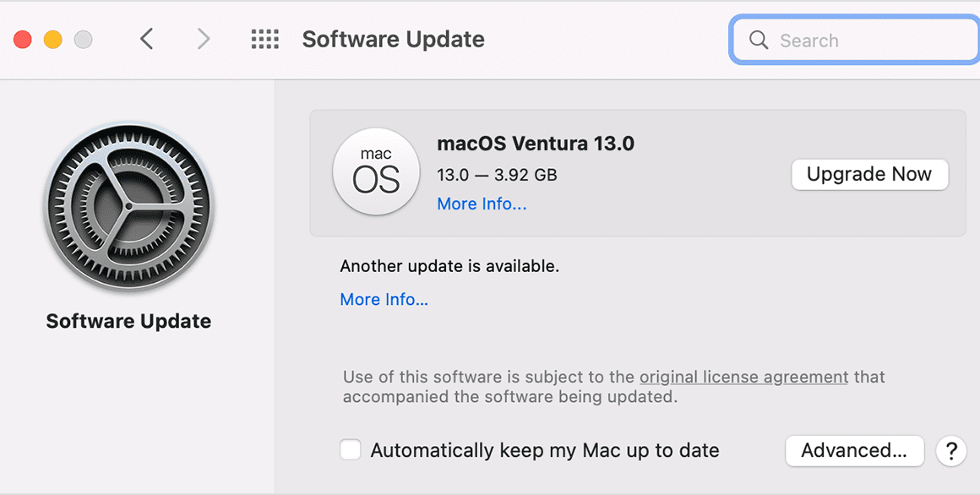Open help with the question mark button
Screen dimensions: 980x495
tap(951, 450)
